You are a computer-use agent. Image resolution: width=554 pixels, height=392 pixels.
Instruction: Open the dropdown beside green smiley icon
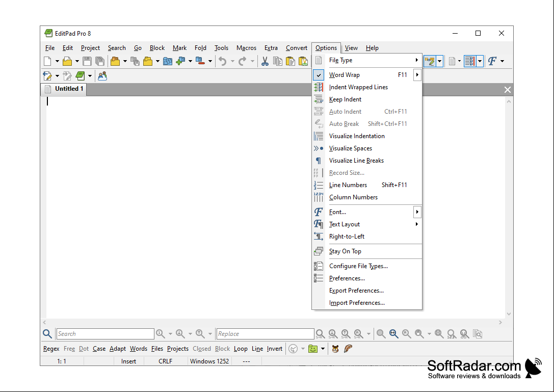coord(323,349)
